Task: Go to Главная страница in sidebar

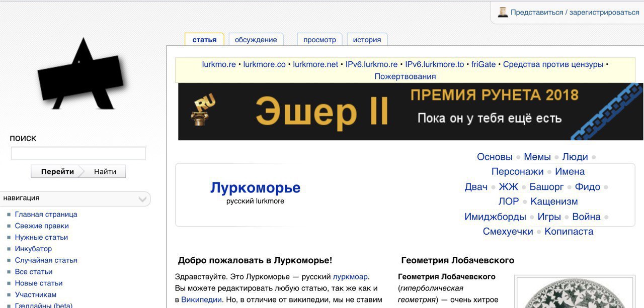Action: click(46, 214)
